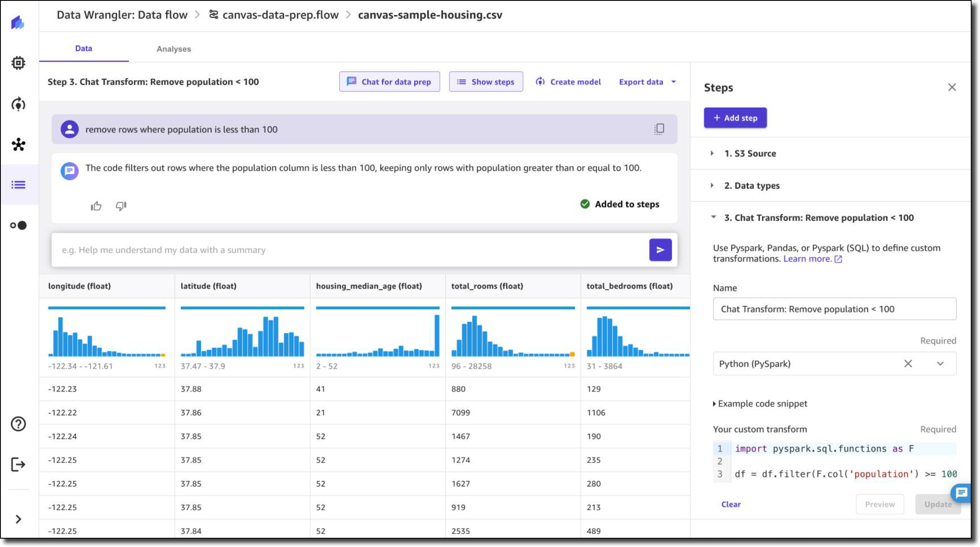This screenshot has height=547, width=980.
Task: Click the log out sidebar icon
Action: coord(18,464)
